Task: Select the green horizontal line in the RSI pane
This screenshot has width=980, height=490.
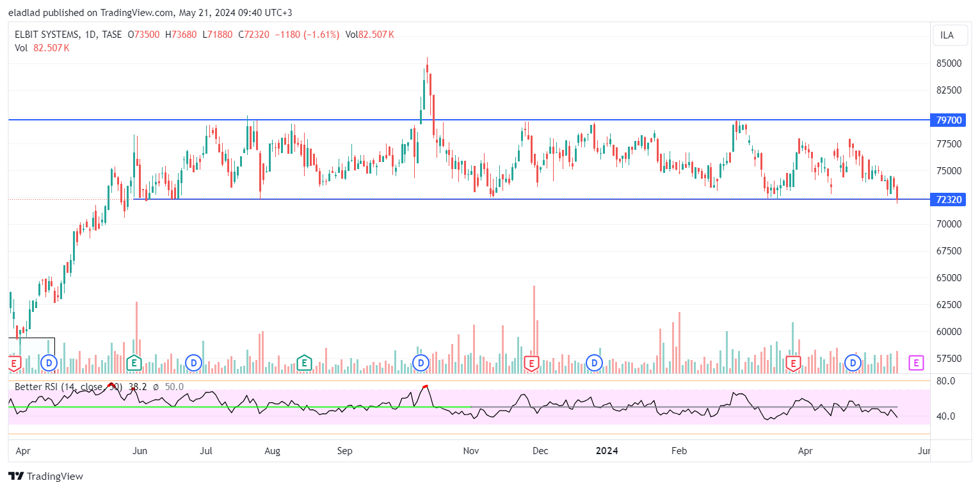Action: 239,407
